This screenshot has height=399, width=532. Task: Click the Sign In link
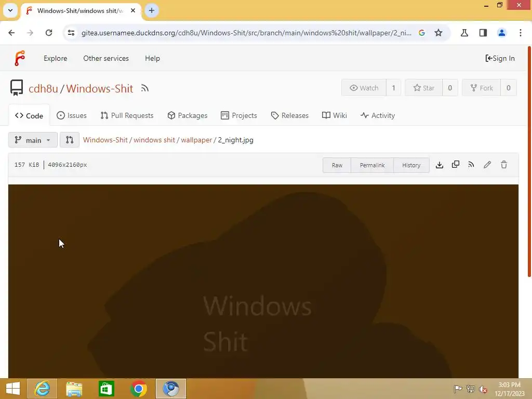(x=500, y=58)
